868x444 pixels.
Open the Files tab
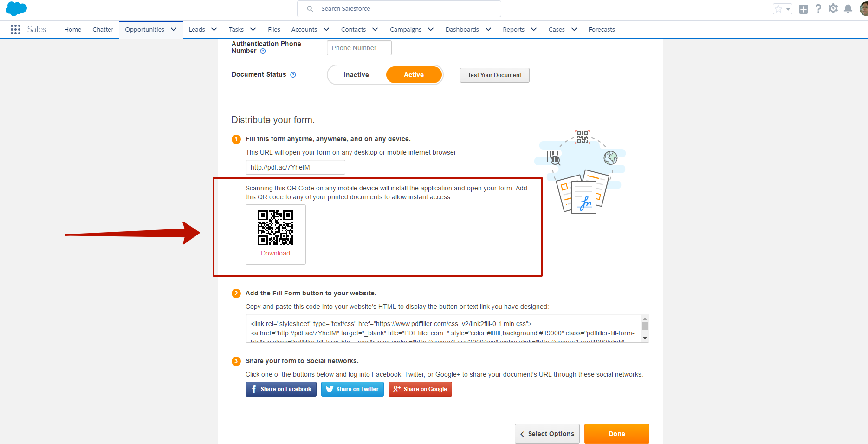point(274,29)
